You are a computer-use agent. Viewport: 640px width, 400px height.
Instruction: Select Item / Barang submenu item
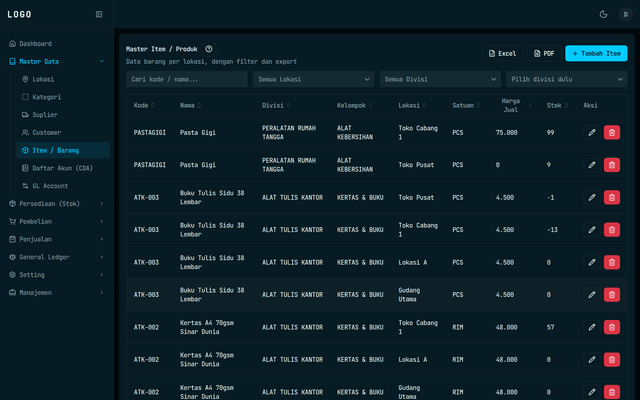click(63, 150)
